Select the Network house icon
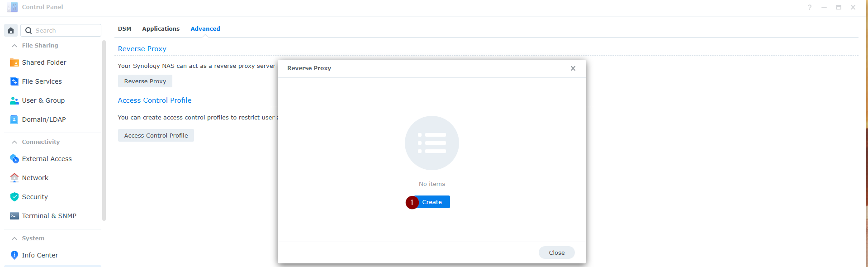Viewport: 868px width, 267px height. tap(14, 178)
